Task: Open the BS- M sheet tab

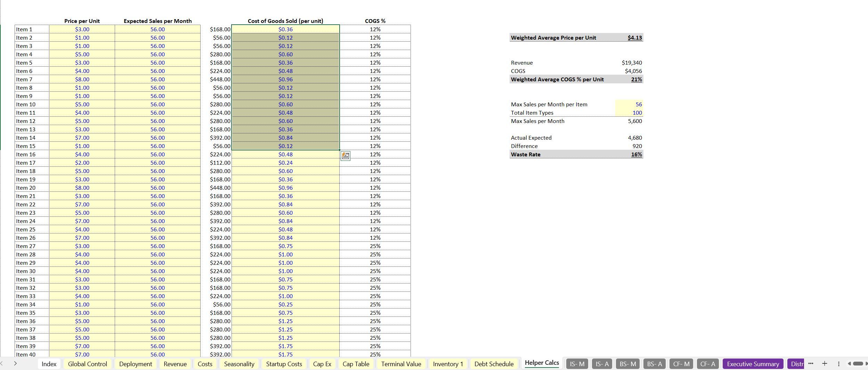Action: pos(628,364)
